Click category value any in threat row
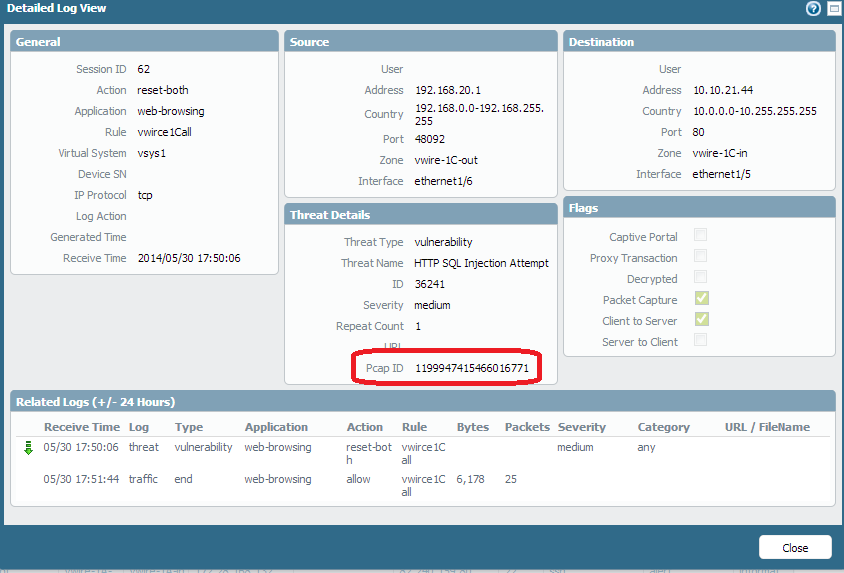 coord(646,448)
